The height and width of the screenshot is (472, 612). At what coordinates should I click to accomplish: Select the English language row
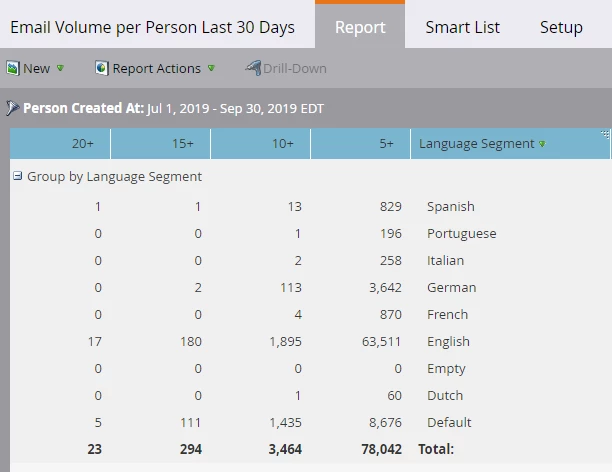(311, 342)
